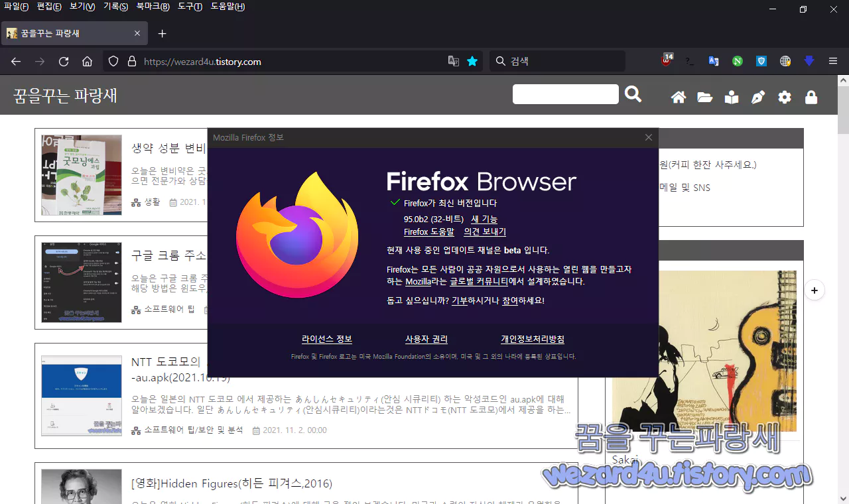Toggle the bookmark star in address bar

tap(472, 61)
